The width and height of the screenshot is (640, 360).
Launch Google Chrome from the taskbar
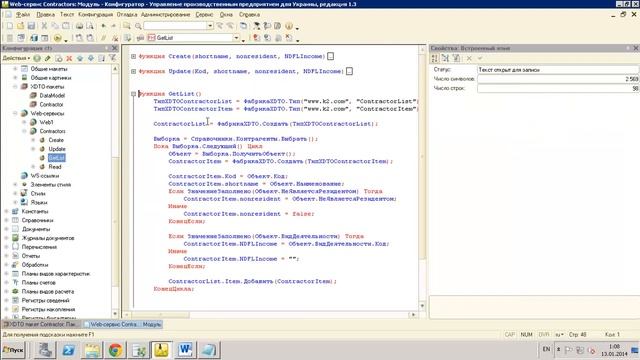115,350
